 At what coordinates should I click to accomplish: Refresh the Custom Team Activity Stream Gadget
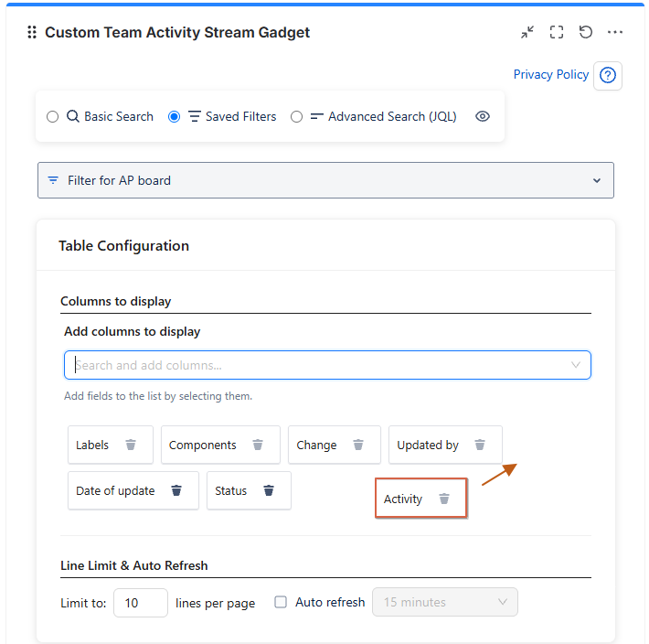point(585,32)
